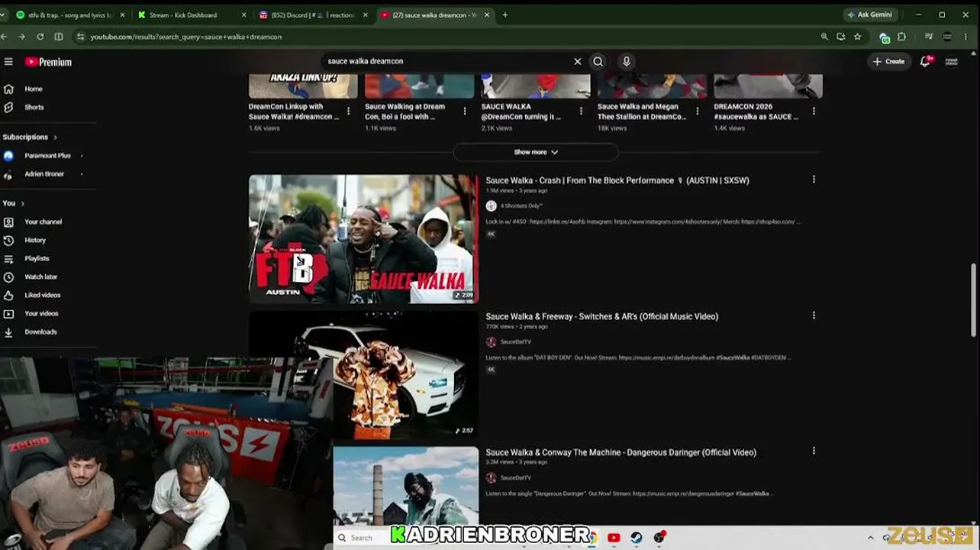The image size is (980, 550).
Task: Open more actions for Dangerous Daringer video
Action: [x=814, y=451]
